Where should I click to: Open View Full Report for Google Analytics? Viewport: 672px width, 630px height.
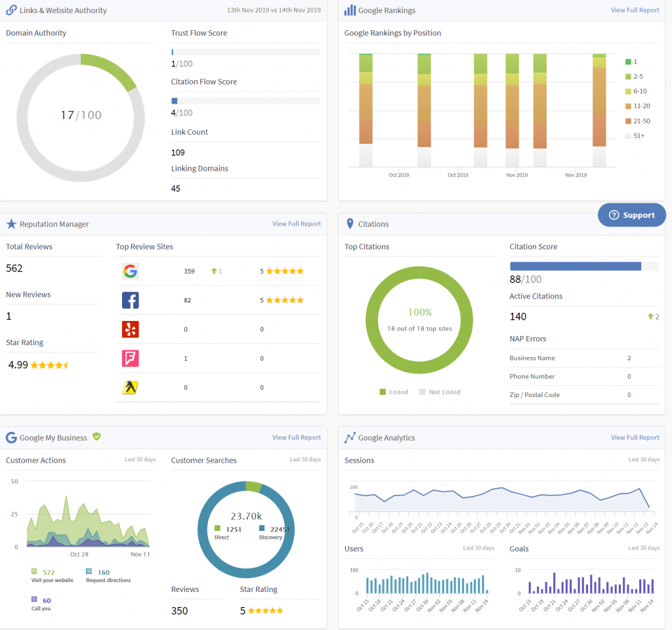(635, 437)
